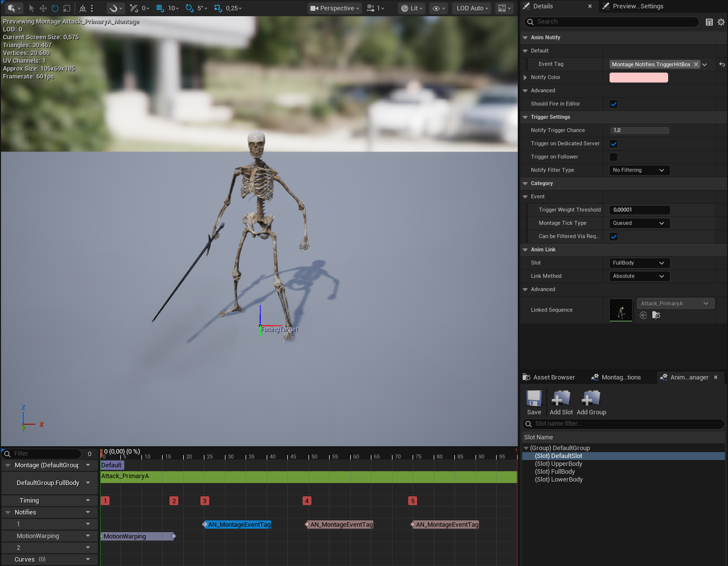
Task: Enable Trigger on Follower checkbox
Action: coord(614,157)
